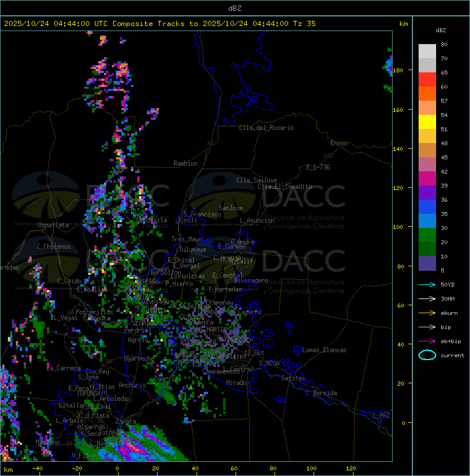Click the 'L_Dormida' map label
This screenshot has height=476, width=470.
tap(321, 393)
